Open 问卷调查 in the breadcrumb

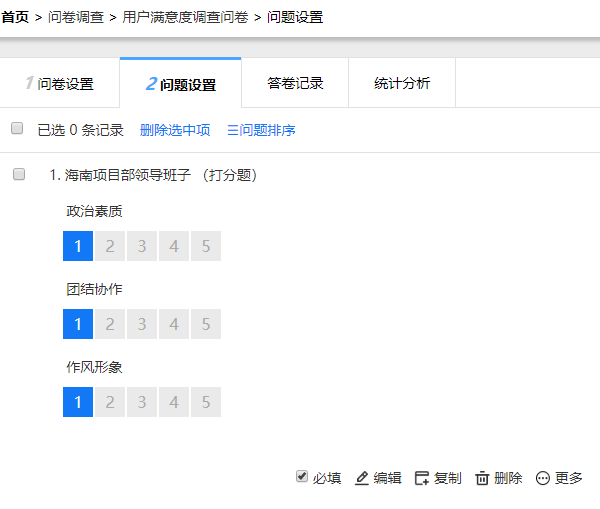click(x=76, y=17)
